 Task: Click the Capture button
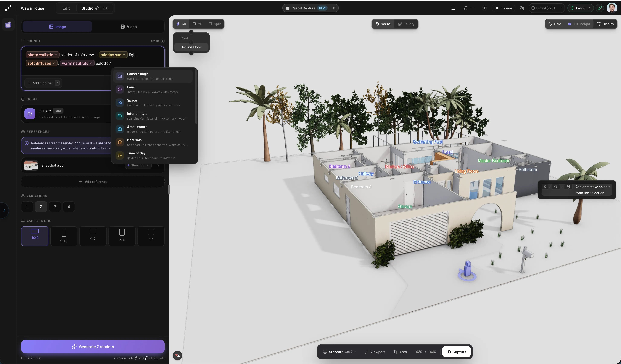456,352
